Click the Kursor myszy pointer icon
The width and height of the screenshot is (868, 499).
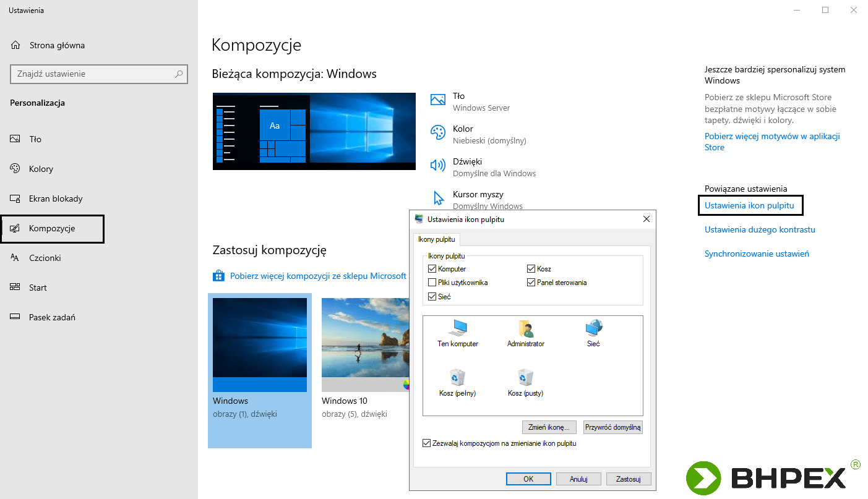(439, 198)
